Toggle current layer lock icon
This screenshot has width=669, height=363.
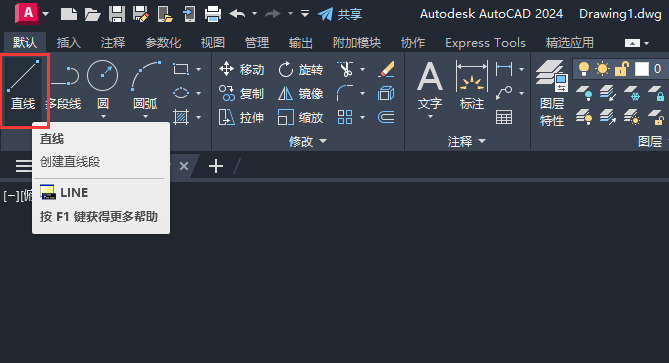coord(622,69)
